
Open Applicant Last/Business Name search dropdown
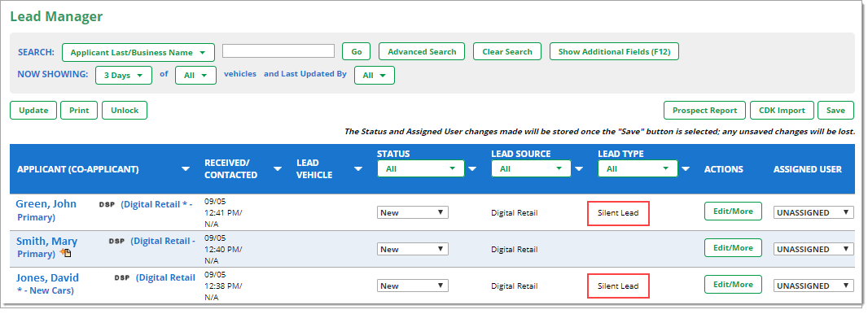(x=138, y=52)
